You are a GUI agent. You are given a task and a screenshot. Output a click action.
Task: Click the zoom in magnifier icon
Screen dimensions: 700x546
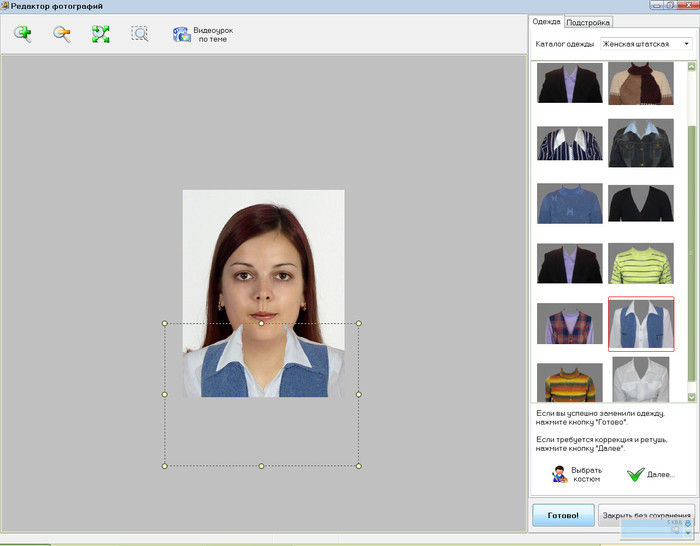point(22,34)
